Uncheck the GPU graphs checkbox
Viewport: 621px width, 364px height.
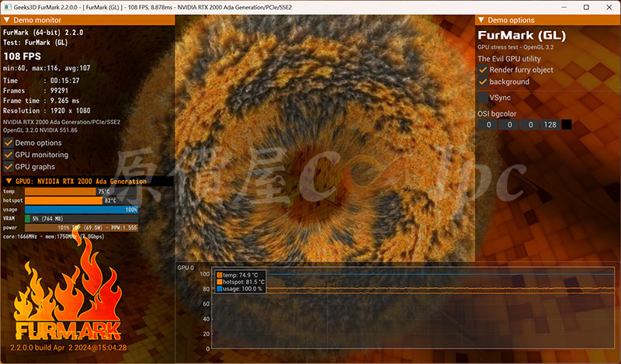pyautogui.click(x=9, y=166)
